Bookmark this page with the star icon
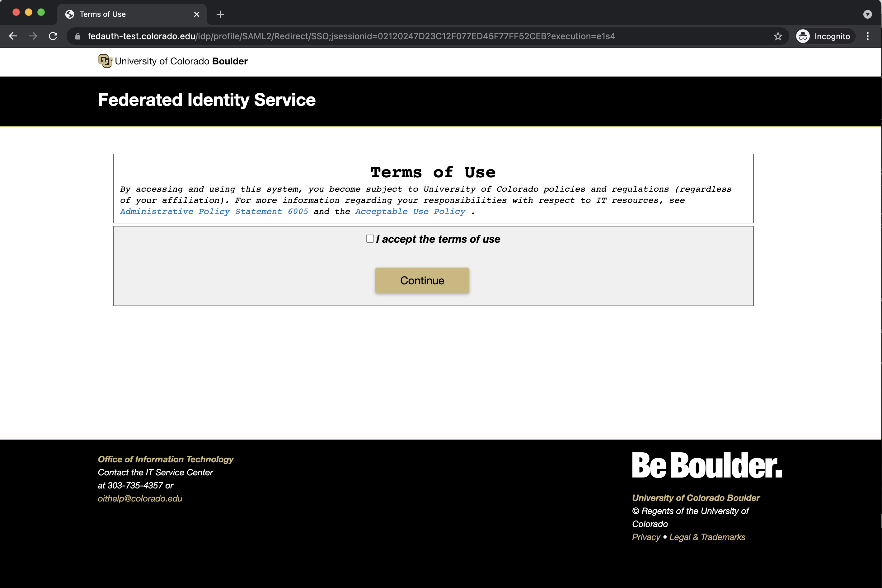Viewport: 882px width, 588px height. [x=777, y=36]
